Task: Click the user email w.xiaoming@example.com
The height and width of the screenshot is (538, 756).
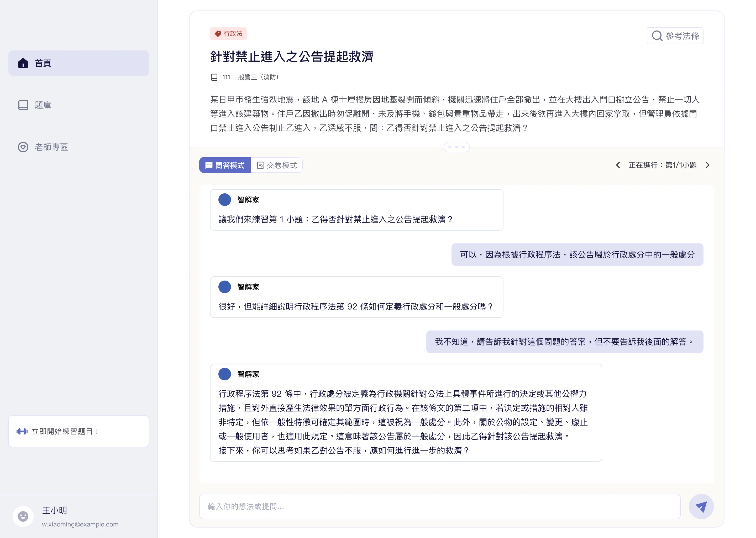Action: click(80, 524)
